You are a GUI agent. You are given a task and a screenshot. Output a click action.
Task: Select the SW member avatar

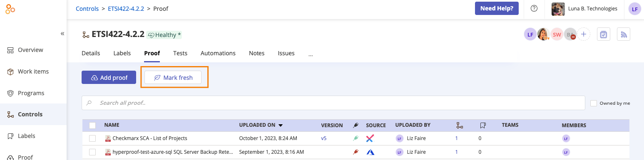coord(557,34)
